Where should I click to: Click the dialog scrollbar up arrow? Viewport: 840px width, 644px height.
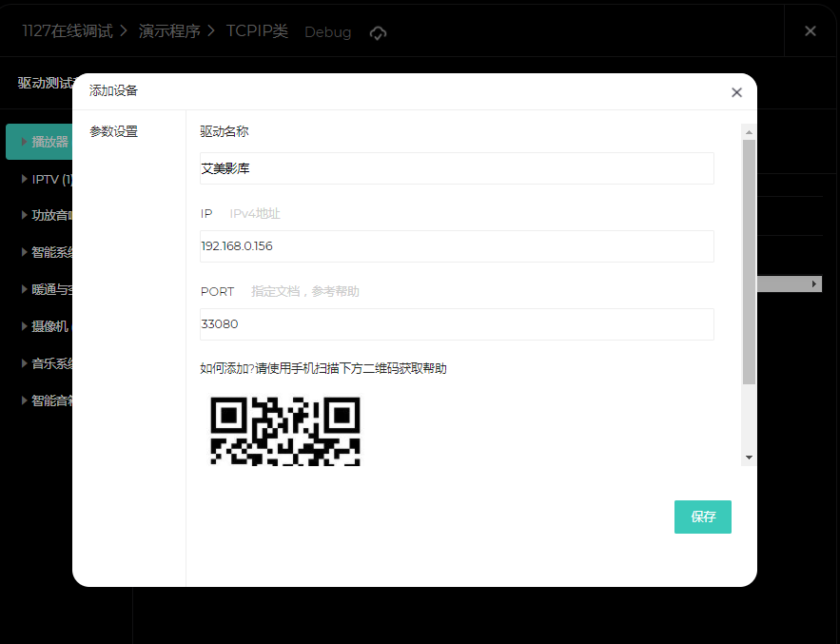(749, 132)
